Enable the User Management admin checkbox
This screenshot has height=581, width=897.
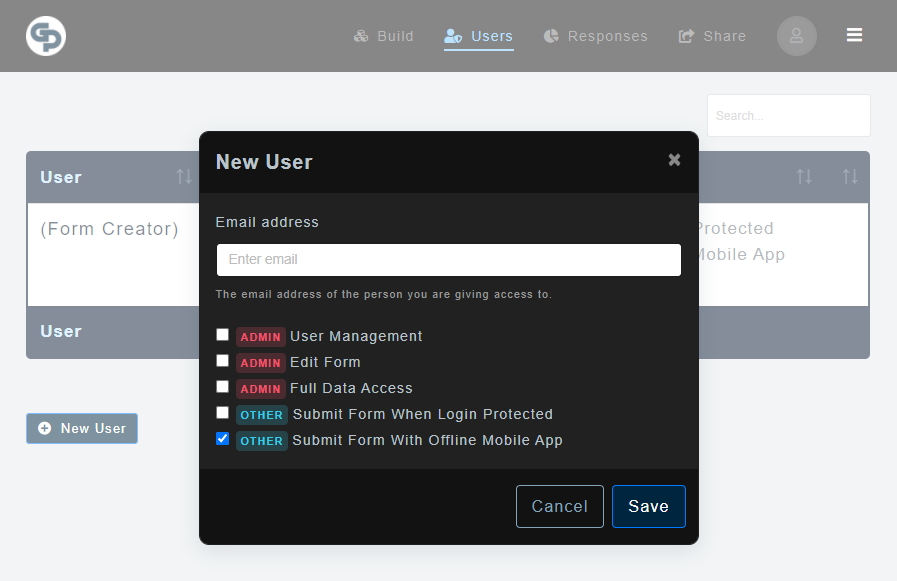pos(222,335)
